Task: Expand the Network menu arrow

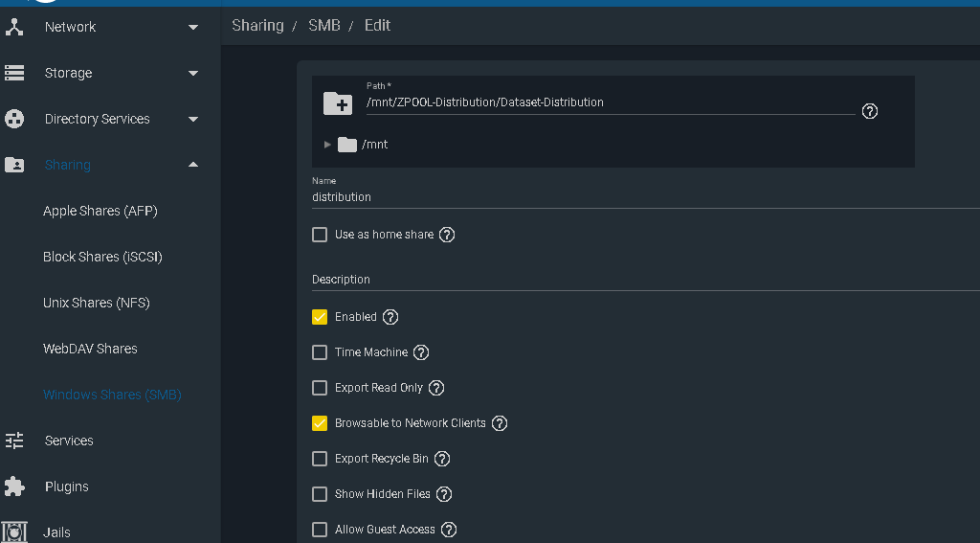Action: tap(193, 27)
